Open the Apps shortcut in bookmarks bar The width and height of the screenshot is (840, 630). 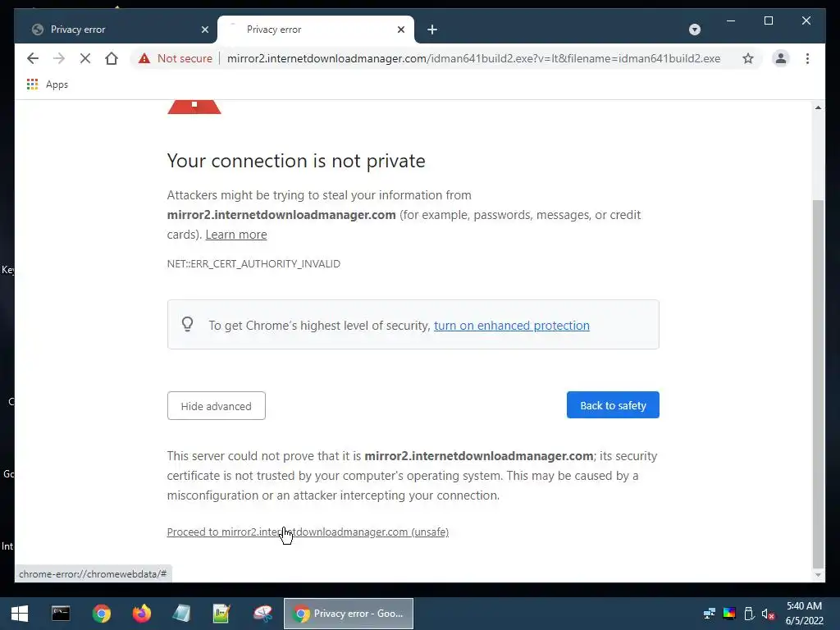tap(47, 84)
